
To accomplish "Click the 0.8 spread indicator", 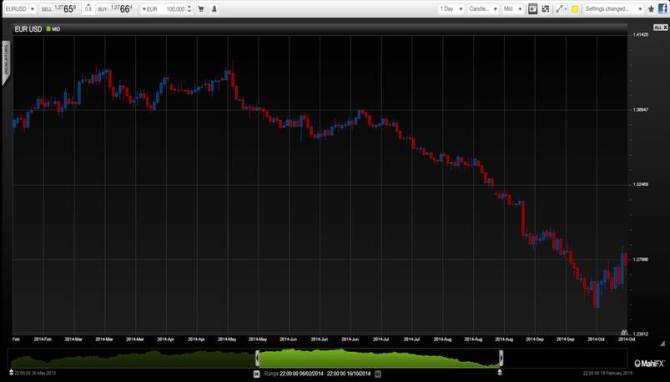I will click(x=88, y=8).
